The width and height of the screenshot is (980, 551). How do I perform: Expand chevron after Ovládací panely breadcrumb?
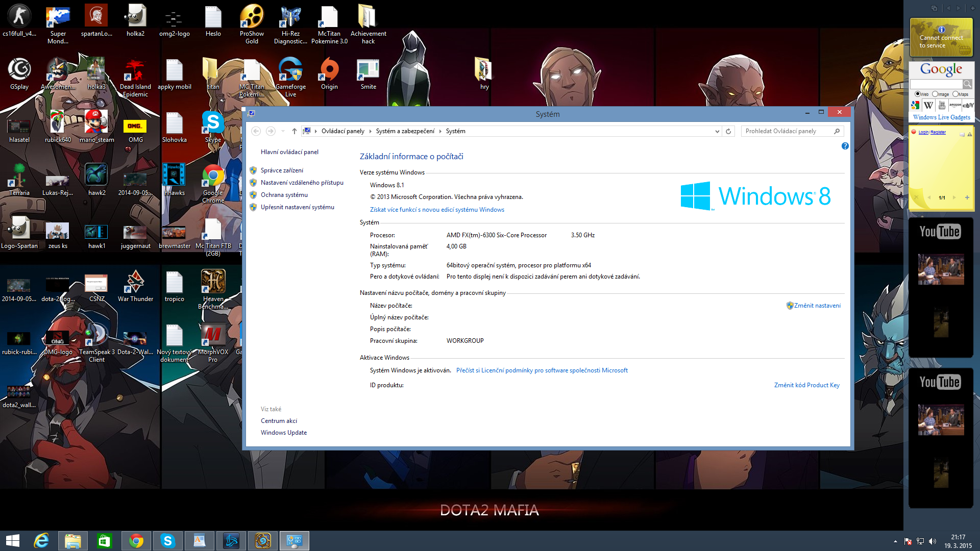[x=370, y=131]
